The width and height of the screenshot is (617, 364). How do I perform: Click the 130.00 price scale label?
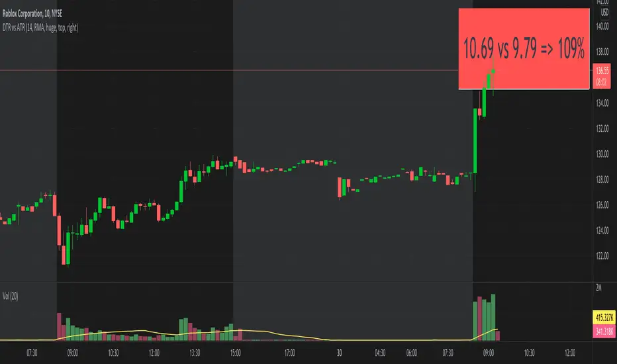coord(602,154)
